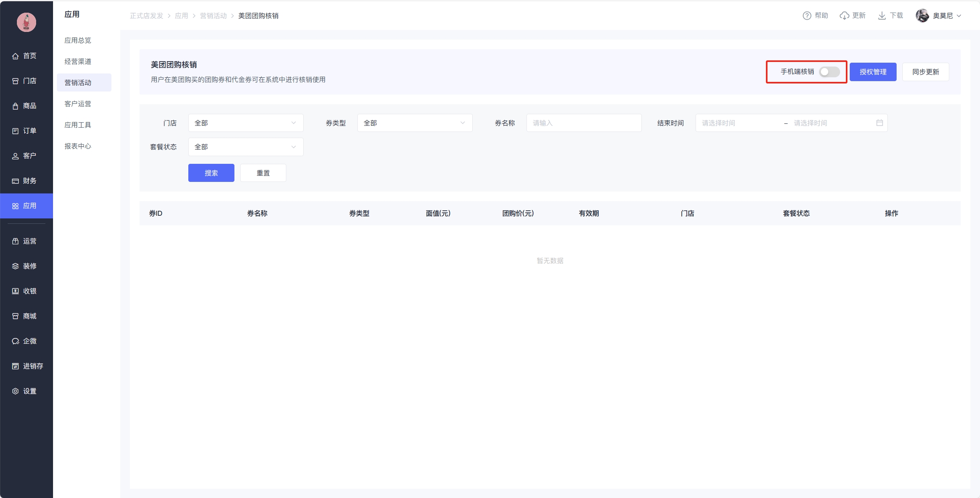Image resolution: width=980 pixels, height=498 pixels.
Task: Click the 有效期 column header
Action: (x=589, y=213)
